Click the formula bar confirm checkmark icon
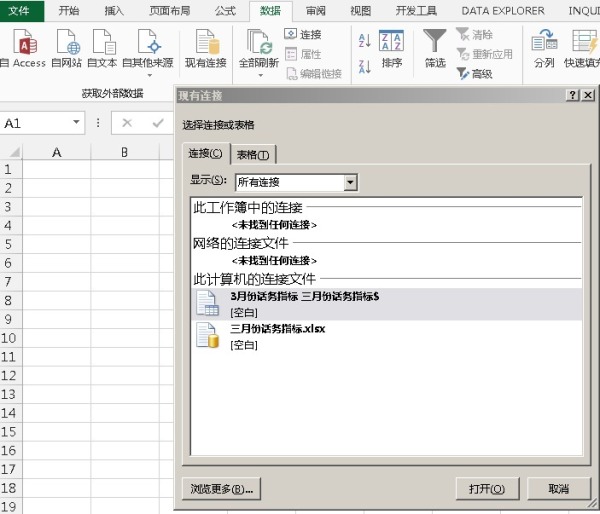The width and height of the screenshot is (600, 514). tap(158, 123)
